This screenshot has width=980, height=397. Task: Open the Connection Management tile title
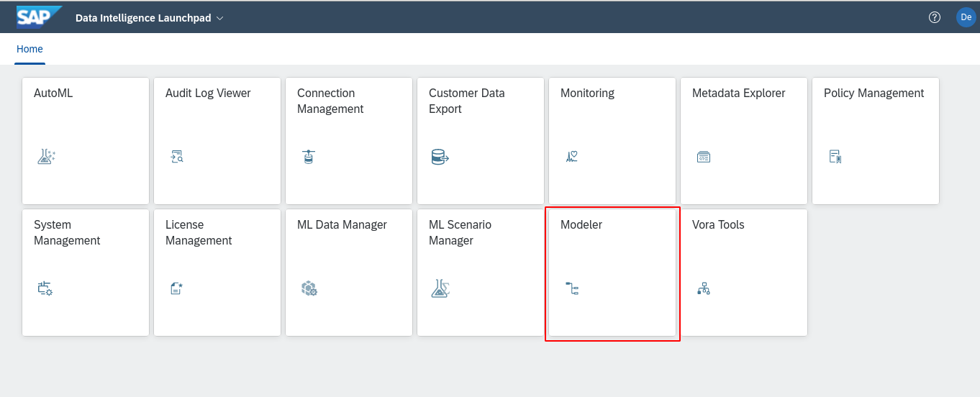pyautogui.click(x=330, y=101)
